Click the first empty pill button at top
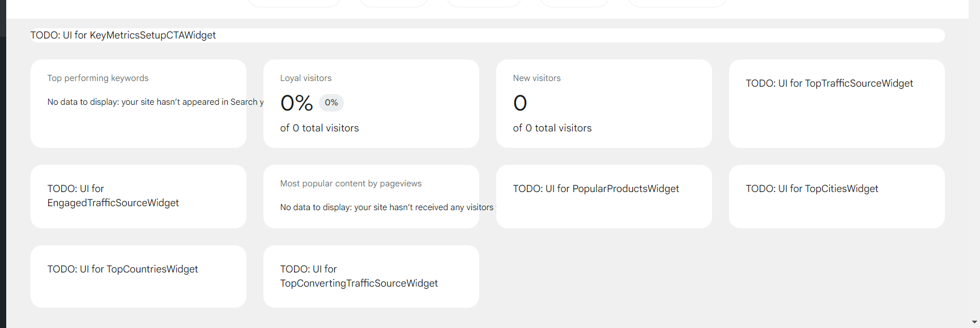980x328 pixels. pyautogui.click(x=293, y=3)
